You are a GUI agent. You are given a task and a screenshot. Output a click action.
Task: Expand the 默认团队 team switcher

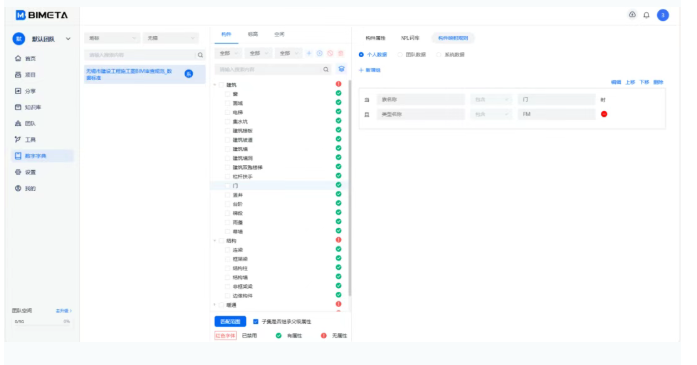(x=68, y=39)
